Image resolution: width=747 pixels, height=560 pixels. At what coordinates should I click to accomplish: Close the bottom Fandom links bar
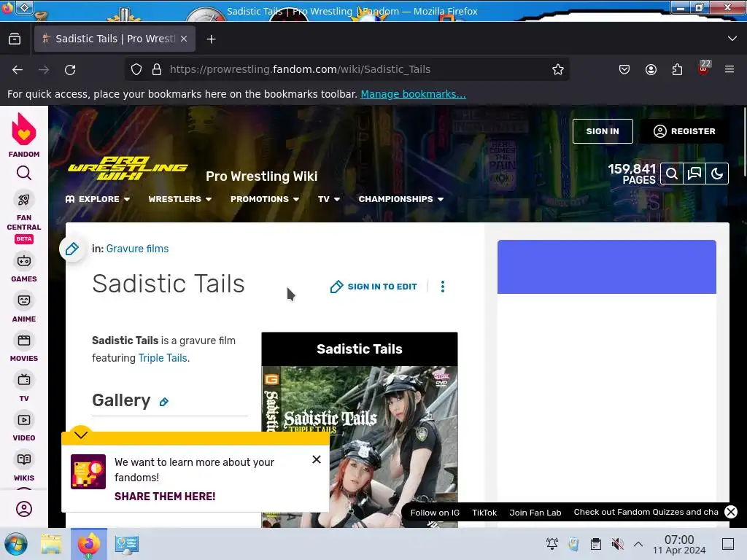[731, 512]
